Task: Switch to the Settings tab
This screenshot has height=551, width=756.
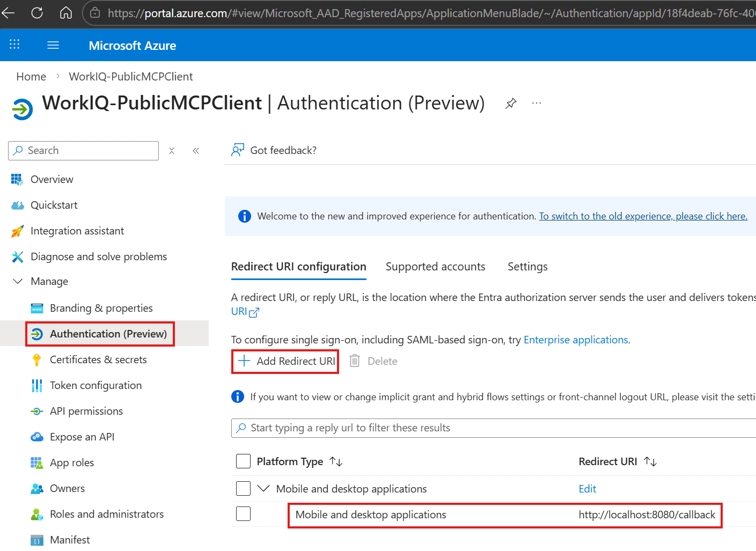Action: (527, 267)
